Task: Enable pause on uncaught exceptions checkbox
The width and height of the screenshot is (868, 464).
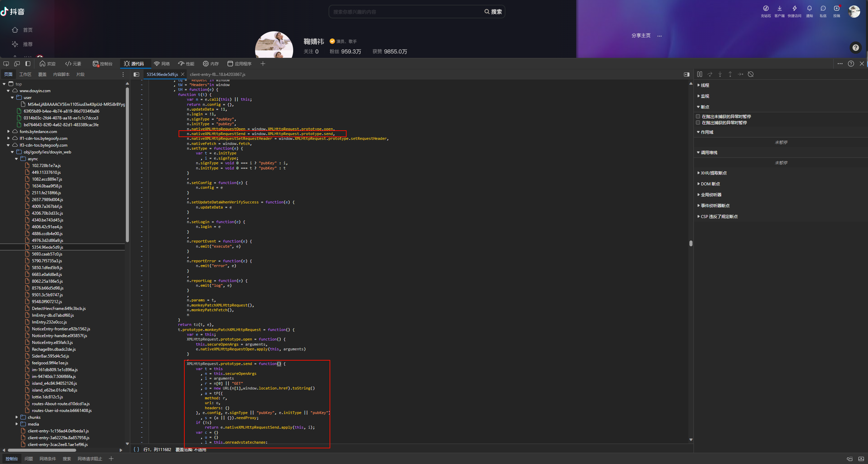Action: [698, 116]
